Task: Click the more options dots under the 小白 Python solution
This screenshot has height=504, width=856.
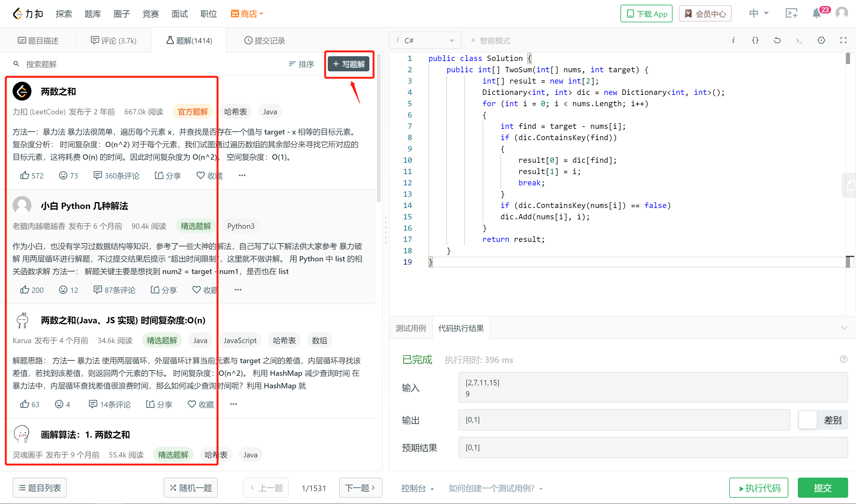Action: [x=238, y=290]
